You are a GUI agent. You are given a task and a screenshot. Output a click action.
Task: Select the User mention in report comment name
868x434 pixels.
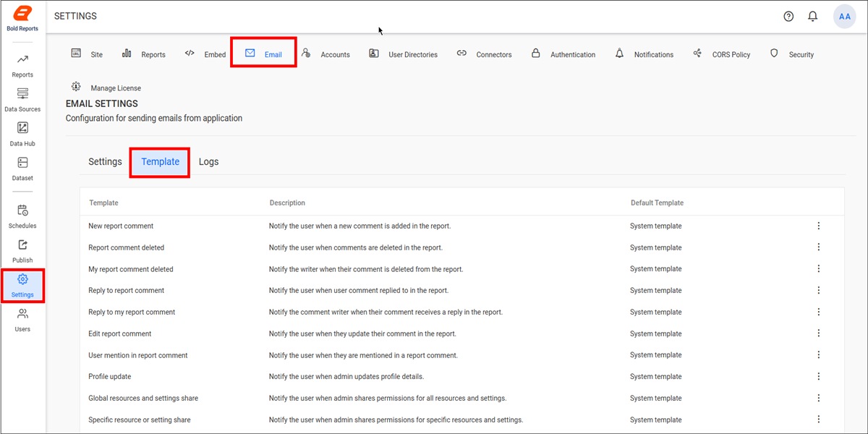(x=138, y=355)
